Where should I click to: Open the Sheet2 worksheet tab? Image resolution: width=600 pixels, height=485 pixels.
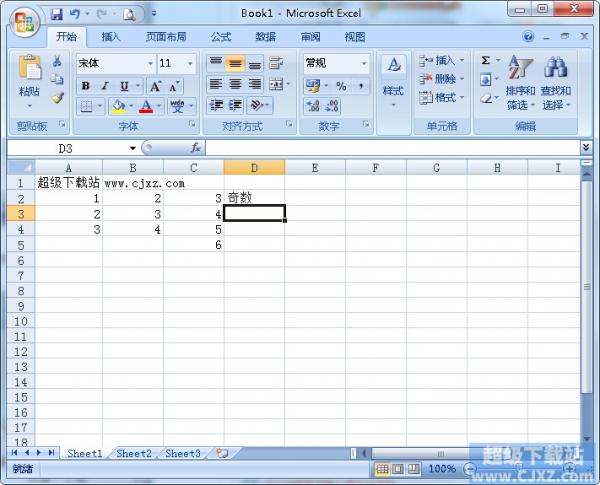click(x=134, y=453)
